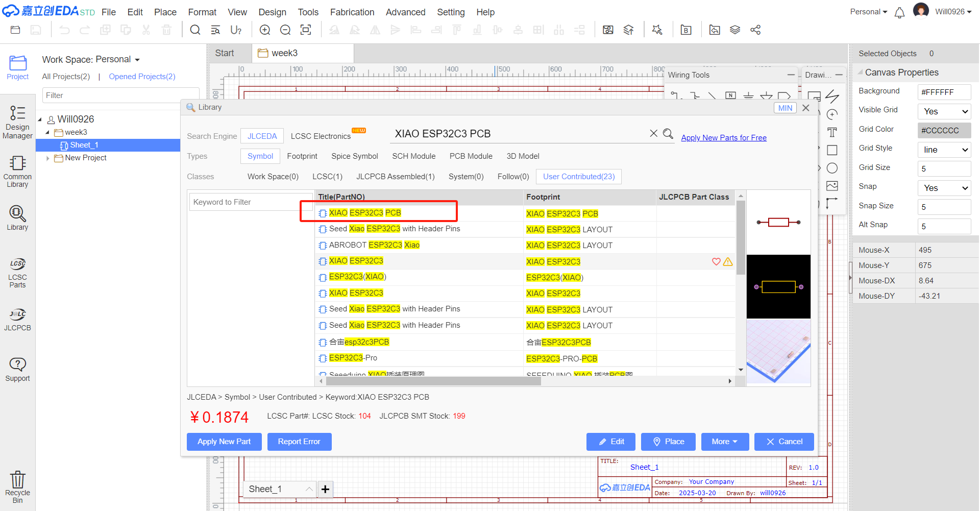Click the zoom in toolbar icon
The height and width of the screenshot is (511, 980).
click(x=265, y=30)
